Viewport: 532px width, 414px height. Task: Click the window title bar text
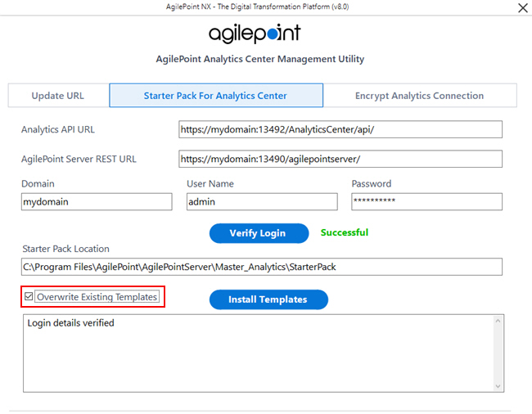click(x=257, y=7)
